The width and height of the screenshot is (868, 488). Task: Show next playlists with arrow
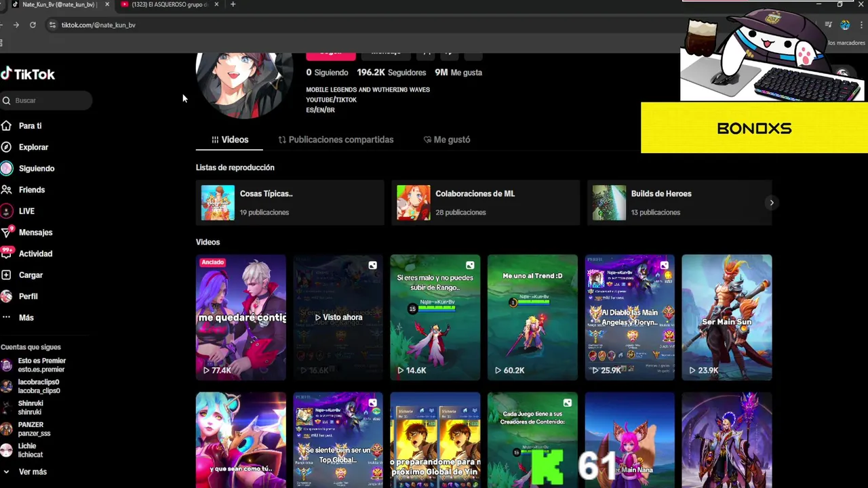point(771,203)
